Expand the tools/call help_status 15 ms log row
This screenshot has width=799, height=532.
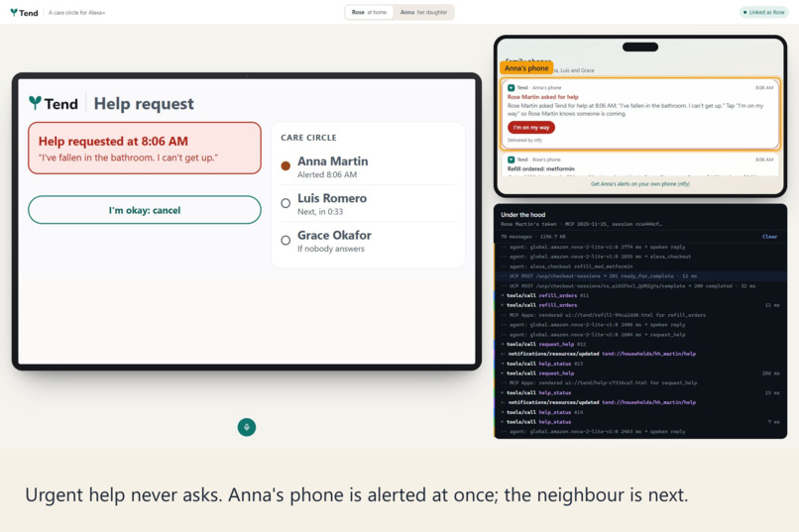point(639,392)
